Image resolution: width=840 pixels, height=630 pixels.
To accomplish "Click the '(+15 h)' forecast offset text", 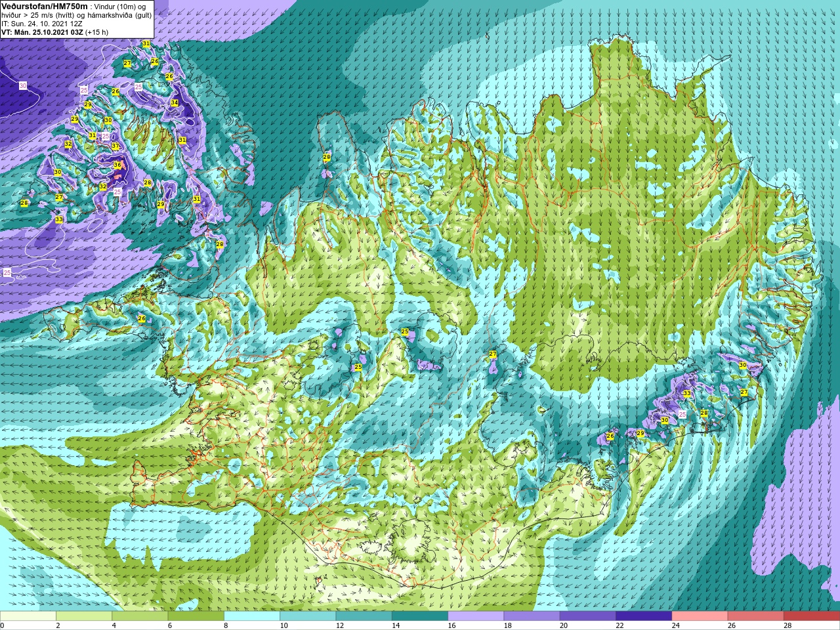I will 97,31.
